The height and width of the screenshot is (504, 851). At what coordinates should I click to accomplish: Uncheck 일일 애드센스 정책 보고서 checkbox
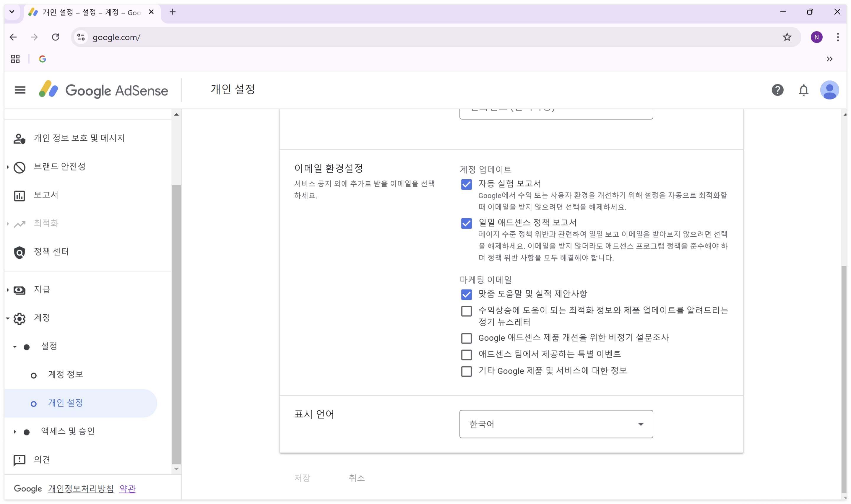coord(466,223)
